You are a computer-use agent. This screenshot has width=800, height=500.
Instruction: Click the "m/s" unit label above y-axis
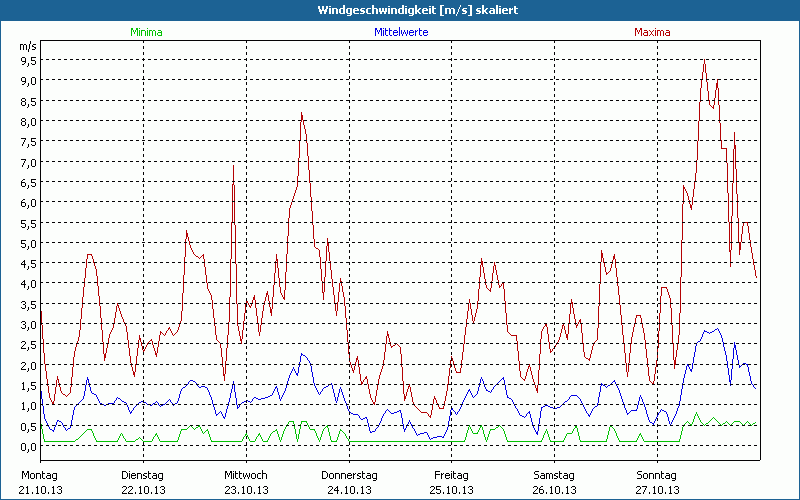click(x=27, y=46)
